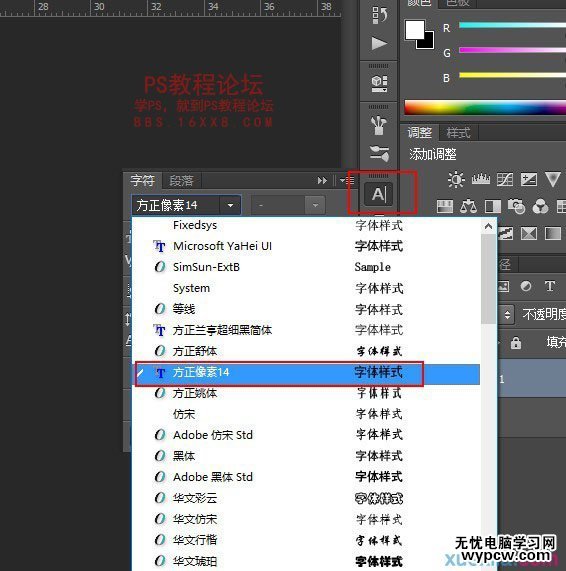Add a Vibrance adjustment triangle icon
This screenshot has width=566, height=571.
point(553,180)
